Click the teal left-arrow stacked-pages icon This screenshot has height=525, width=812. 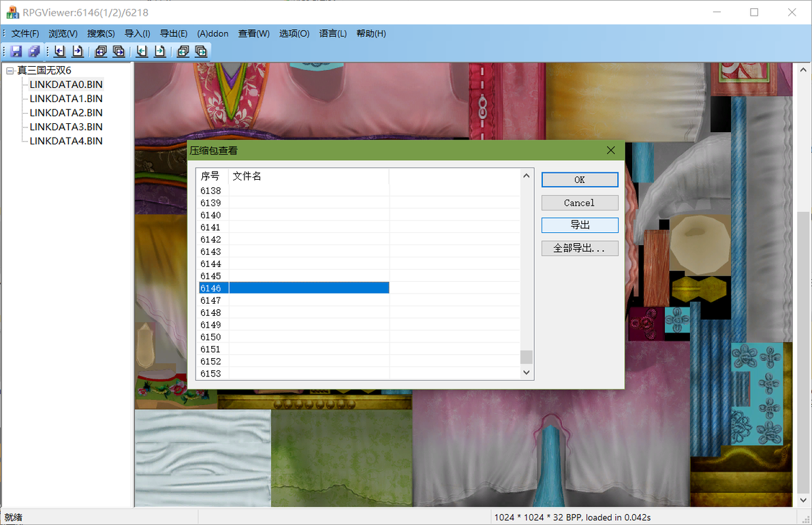(183, 51)
